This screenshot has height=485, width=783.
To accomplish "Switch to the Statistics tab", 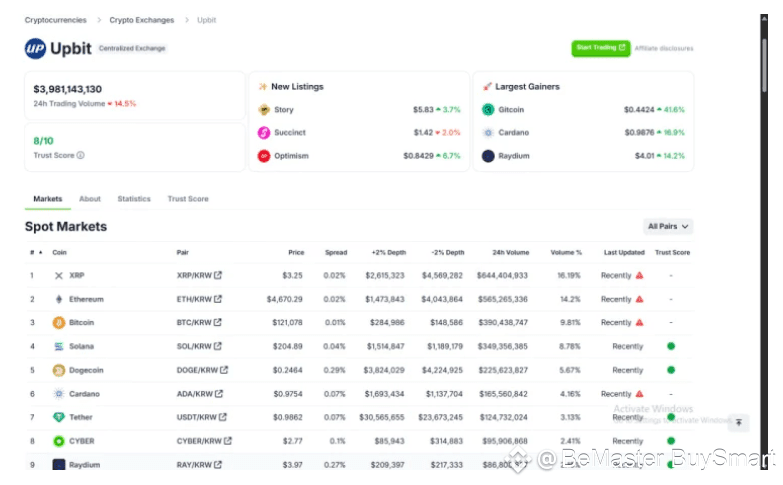I will coord(134,199).
